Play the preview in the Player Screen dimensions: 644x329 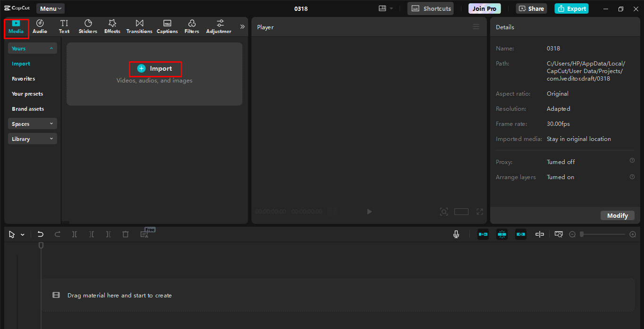(x=369, y=212)
